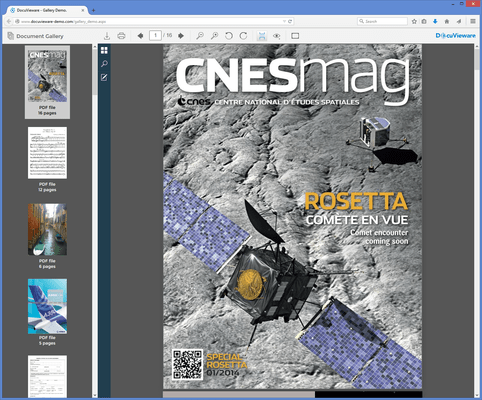The image size is (482, 400).
Task: Open the browser hamburger menu
Action: click(473, 21)
